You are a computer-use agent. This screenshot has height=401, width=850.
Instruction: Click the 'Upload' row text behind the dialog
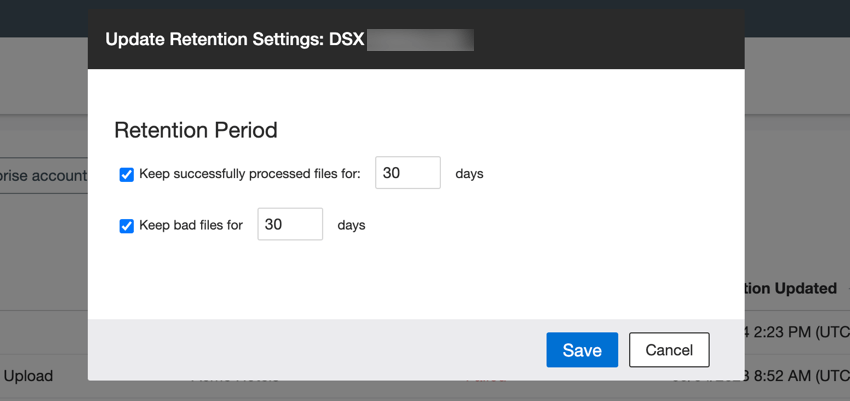(28, 376)
